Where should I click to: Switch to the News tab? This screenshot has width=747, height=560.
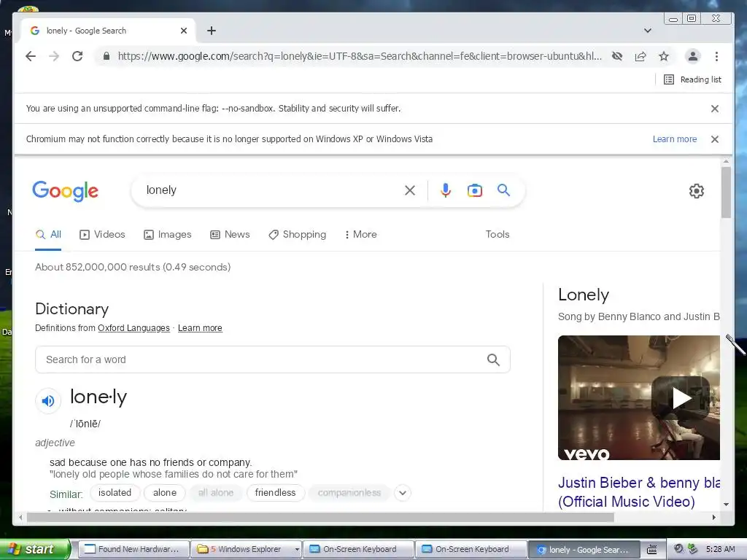(230, 234)
